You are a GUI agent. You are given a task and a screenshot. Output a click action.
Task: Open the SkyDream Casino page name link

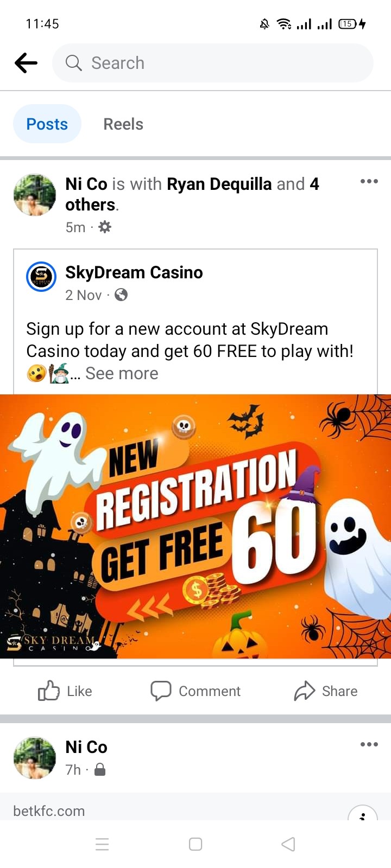tap(134, 272)
